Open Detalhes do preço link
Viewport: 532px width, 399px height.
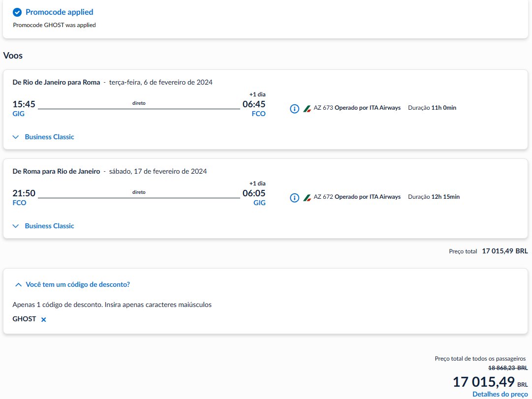(500, 394)
